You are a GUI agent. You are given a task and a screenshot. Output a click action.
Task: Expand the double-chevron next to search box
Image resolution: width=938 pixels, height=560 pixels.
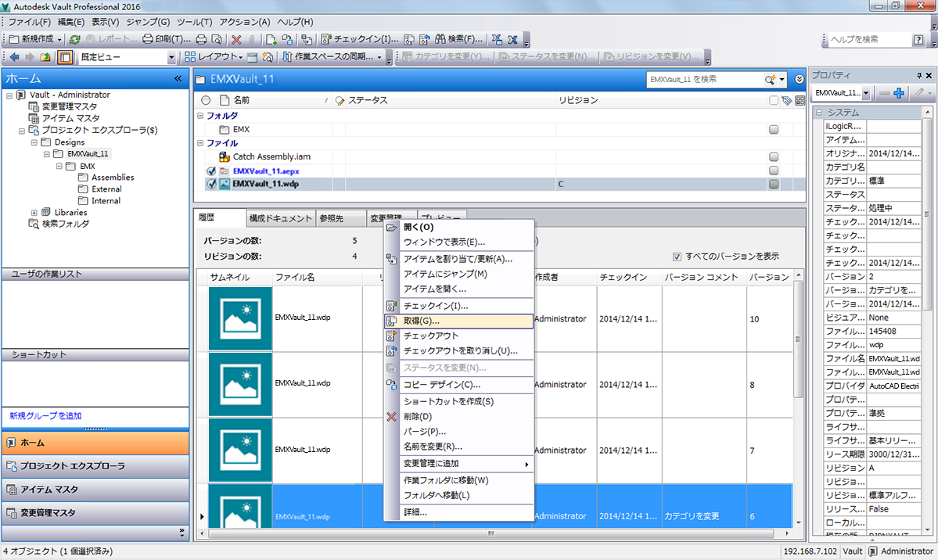800,79
